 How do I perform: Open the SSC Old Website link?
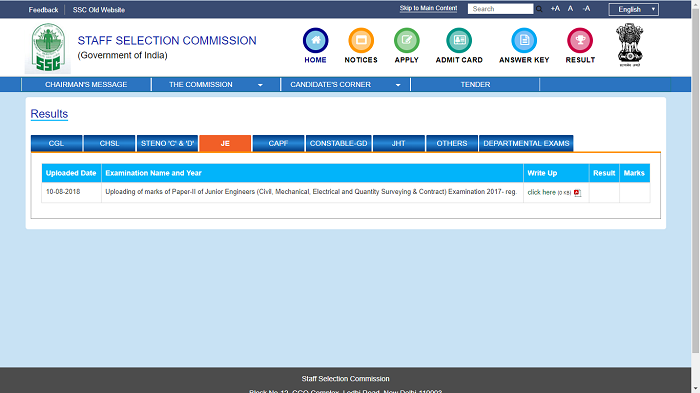coord(99,10)
